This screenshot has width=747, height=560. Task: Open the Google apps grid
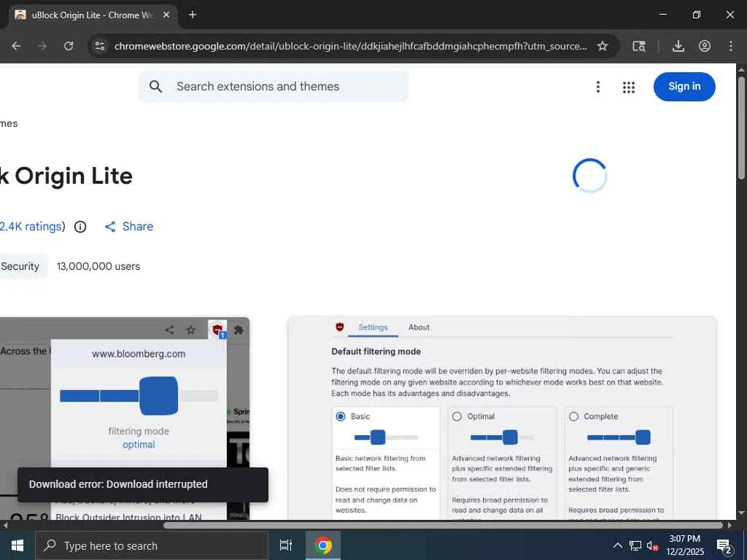[x=629, y=87]
